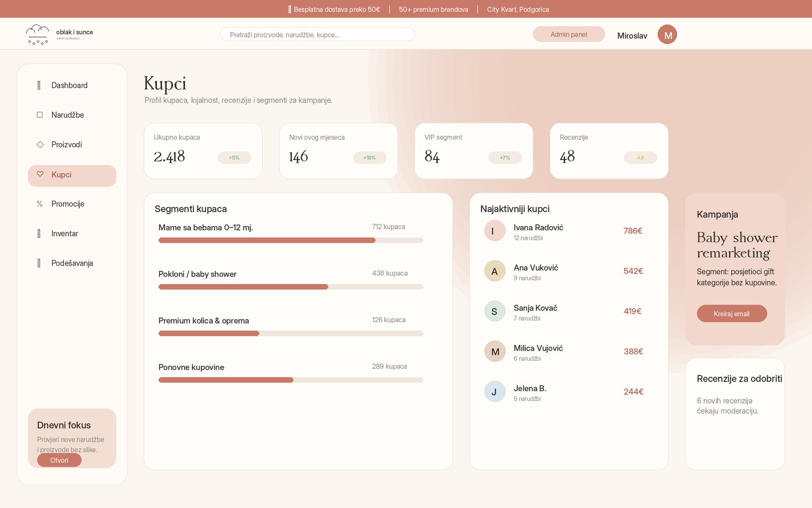Click the 4.9 rating badge
The height and width of the screenshot is (508, 812).
(640, 158)
